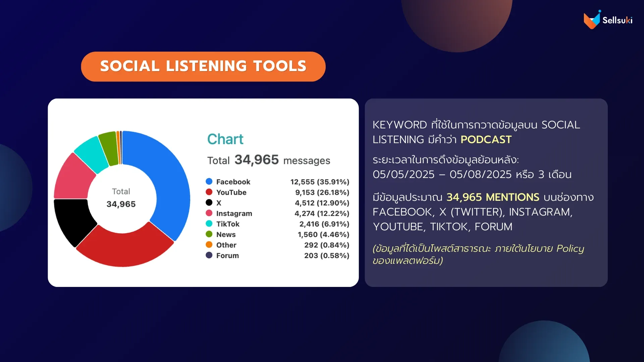The image size is (644, 362).
Task: Click the News green legend dot
Action: [x=209, y=234]
